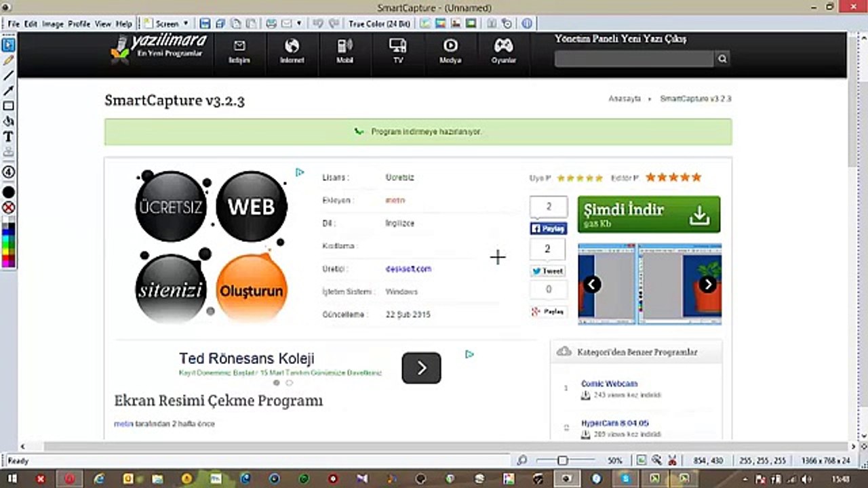The height and width of the screenshot is (488, 868).
Task: Open the Oyunlar category on the website
Action: (x=503, y=52)
